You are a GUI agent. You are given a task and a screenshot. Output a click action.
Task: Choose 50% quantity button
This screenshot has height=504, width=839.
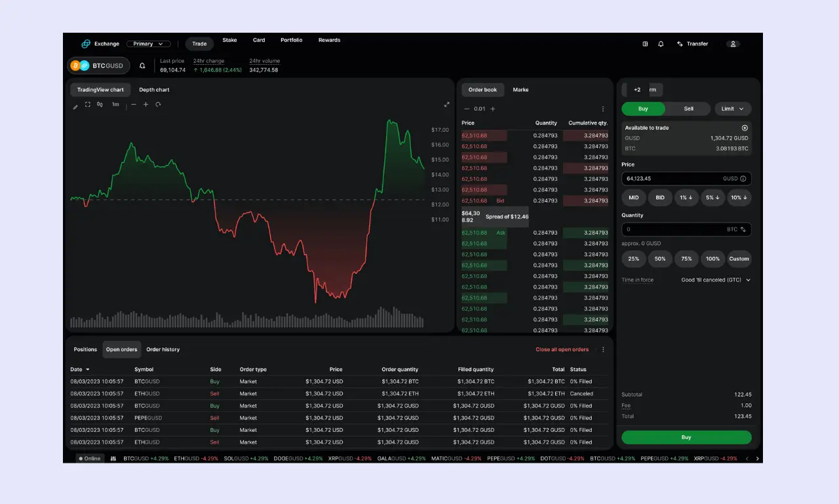pos(660,259)
